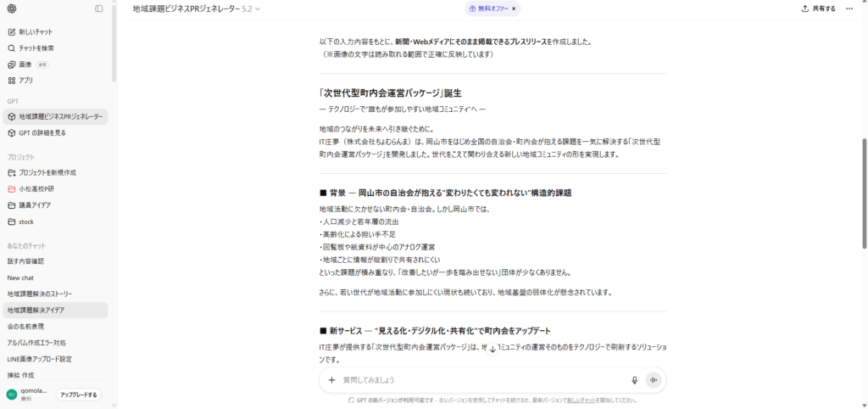Viewport: 868px width, 409px height.
Task: Open the 小松高校P研 project
Action: coord(36,188)
